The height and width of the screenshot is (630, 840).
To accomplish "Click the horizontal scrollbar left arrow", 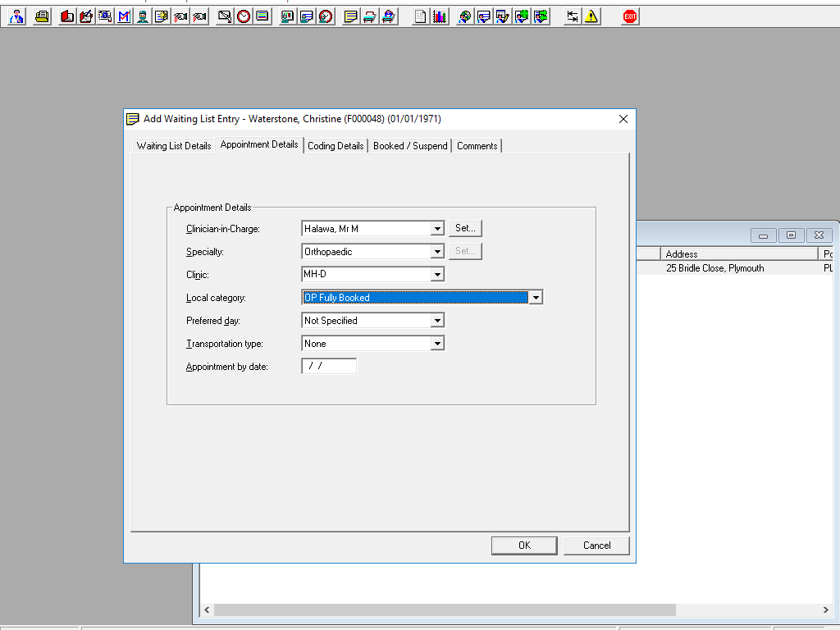I will click(207, 609).
